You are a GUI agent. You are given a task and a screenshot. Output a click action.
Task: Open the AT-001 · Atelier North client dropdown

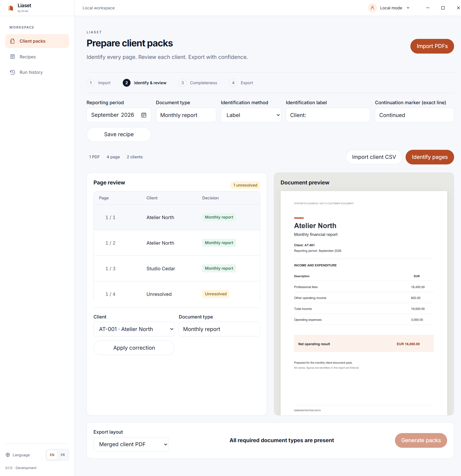(134, 329)
